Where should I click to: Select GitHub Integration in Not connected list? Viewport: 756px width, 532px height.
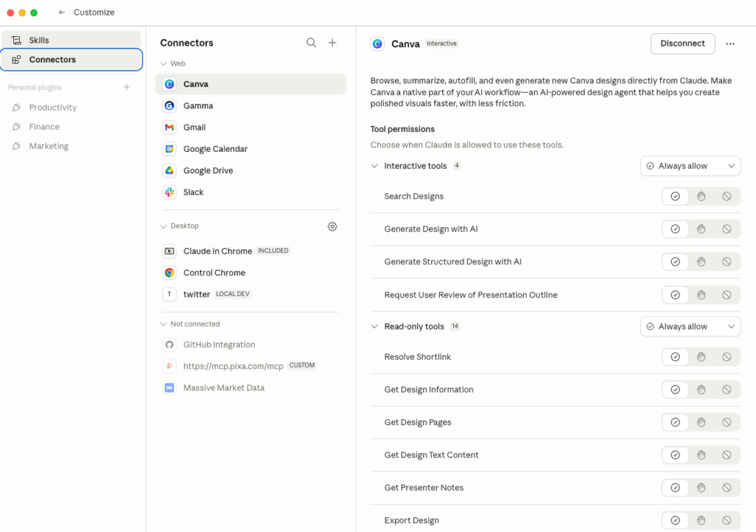pyautogui.click(x=219, y=345)
